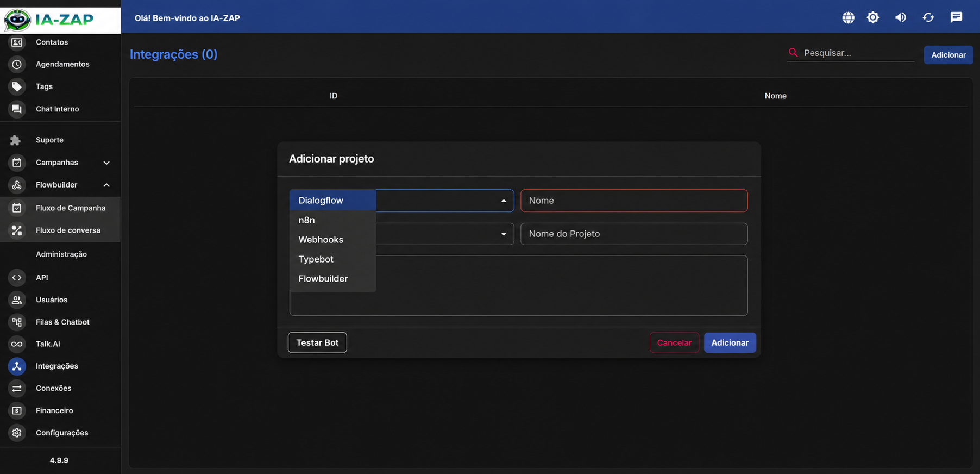Open Configurações in the sidebar
Viewport: 980px width, 474px height.
point(62,433)
